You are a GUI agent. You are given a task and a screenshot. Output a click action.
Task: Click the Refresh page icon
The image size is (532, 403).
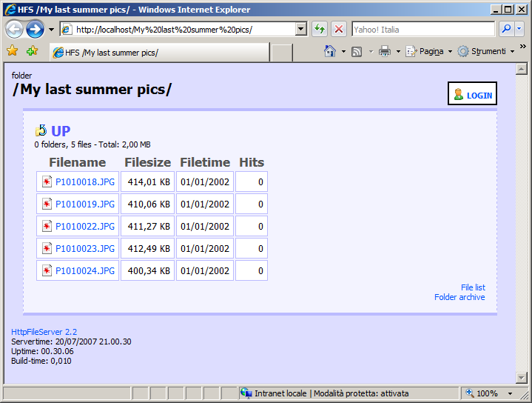[320, 29]
